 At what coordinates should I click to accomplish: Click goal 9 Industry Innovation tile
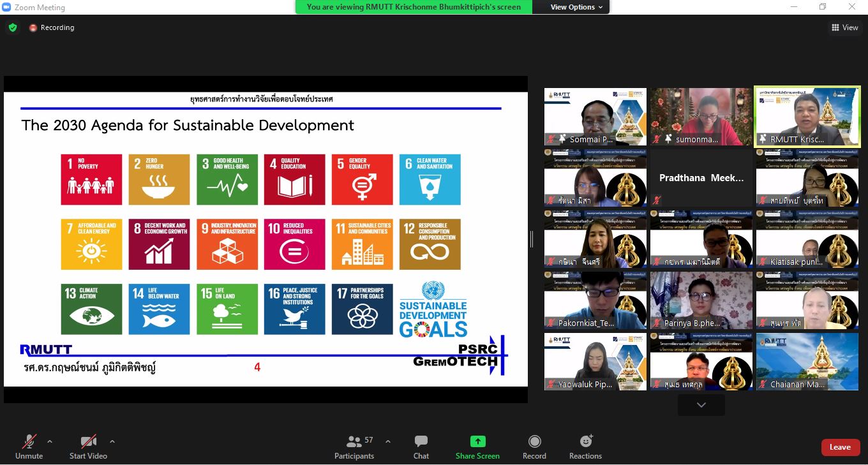click(227, 244)
